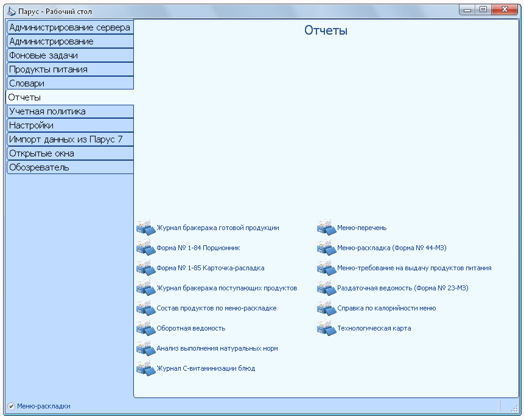This screenshot has height=420, width=524.
Task: Open Меню-раскладка (Форма № 44-МЗ) link
Action: click(x=392, y=248)
